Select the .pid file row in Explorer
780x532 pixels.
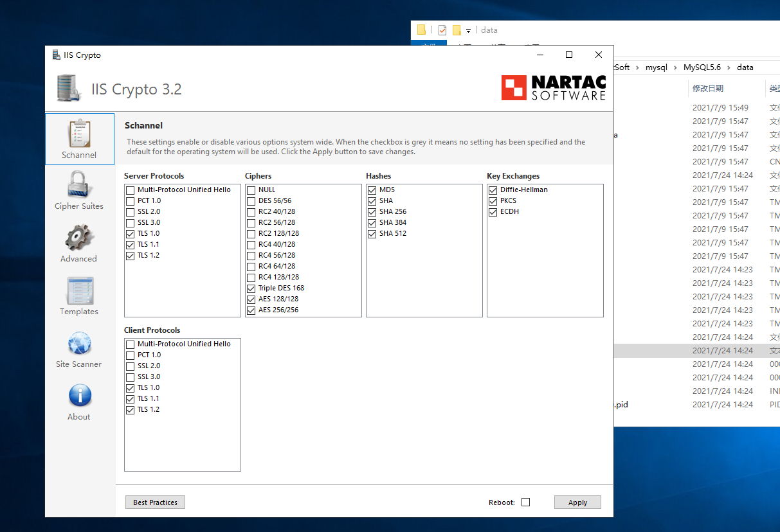[696, 405]
